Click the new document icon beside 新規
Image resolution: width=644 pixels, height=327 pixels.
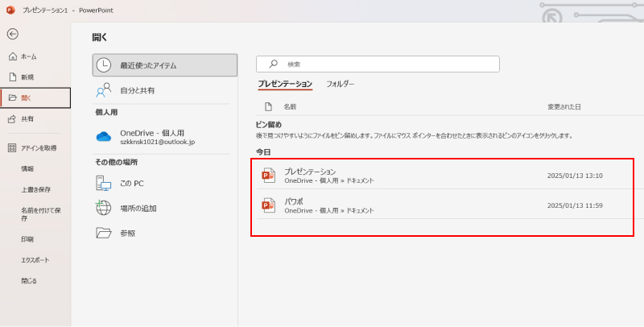[x=13, y=77]
